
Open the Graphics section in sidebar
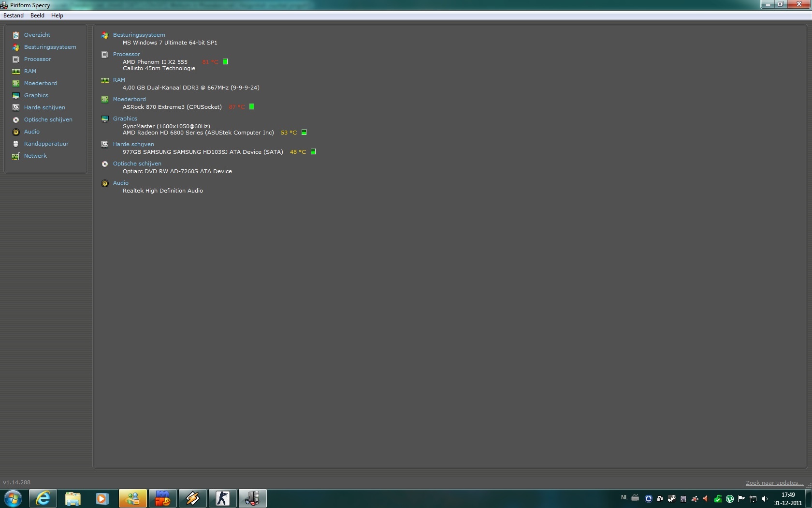point(36,95)
